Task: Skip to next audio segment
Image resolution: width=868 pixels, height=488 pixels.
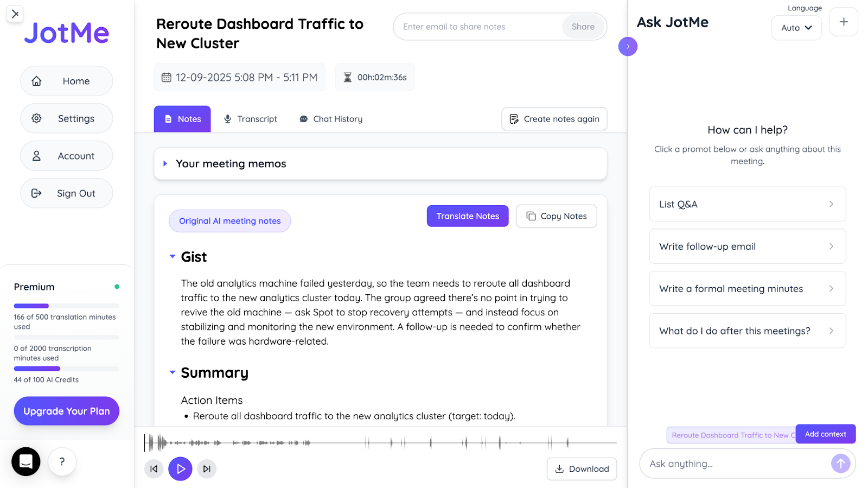Action: [207, 469]
